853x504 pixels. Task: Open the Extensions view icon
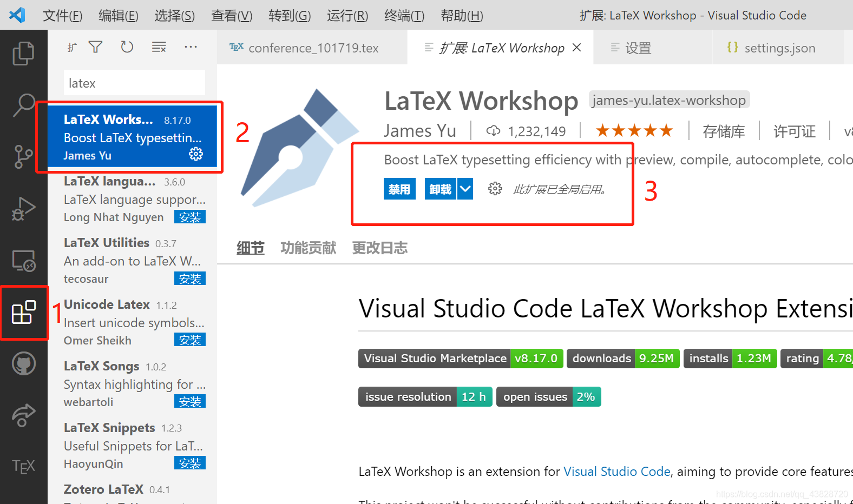[24, 313]
